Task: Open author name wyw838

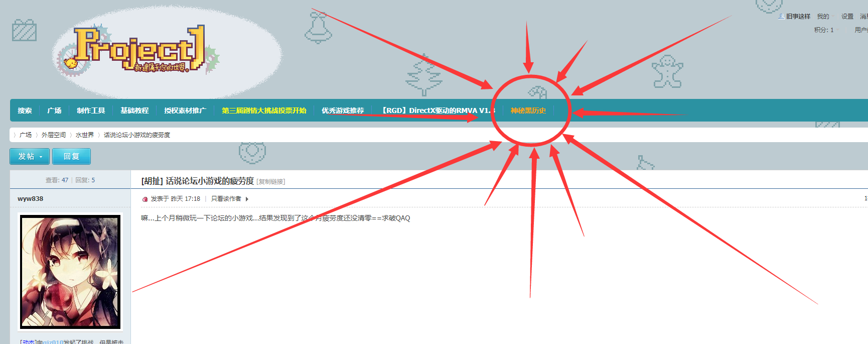Action: [x=30, y=199]
